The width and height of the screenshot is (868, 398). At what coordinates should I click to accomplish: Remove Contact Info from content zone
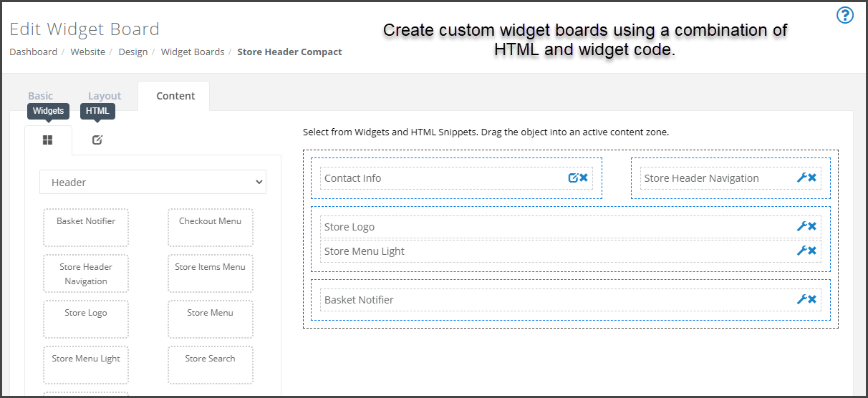click(584, 178)
